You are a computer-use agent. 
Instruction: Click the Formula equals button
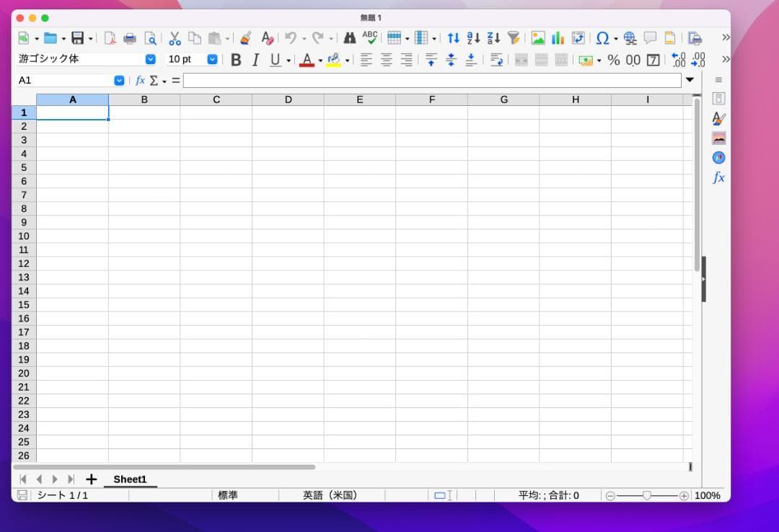point(176,80)
